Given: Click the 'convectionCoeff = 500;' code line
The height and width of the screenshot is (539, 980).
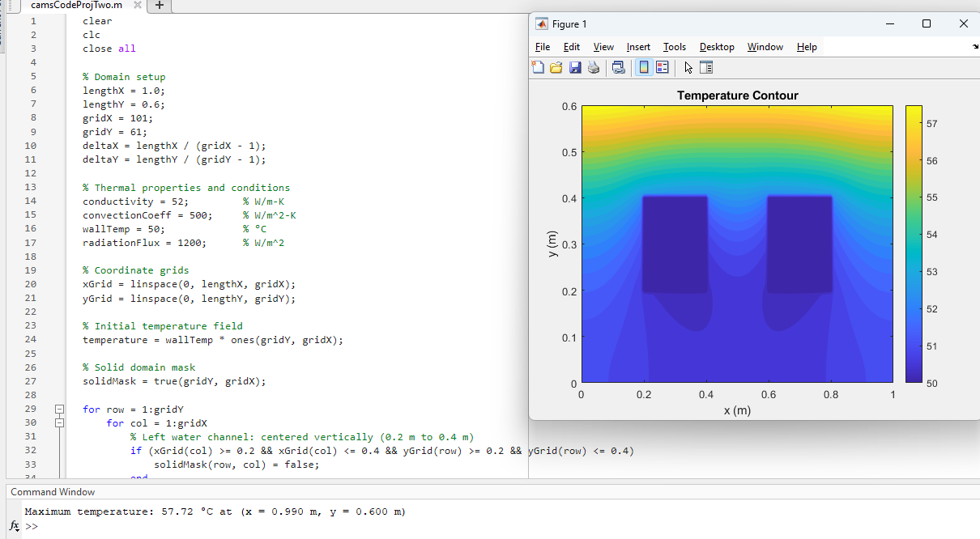Looking at the screenshot, I should pos(147,214).
